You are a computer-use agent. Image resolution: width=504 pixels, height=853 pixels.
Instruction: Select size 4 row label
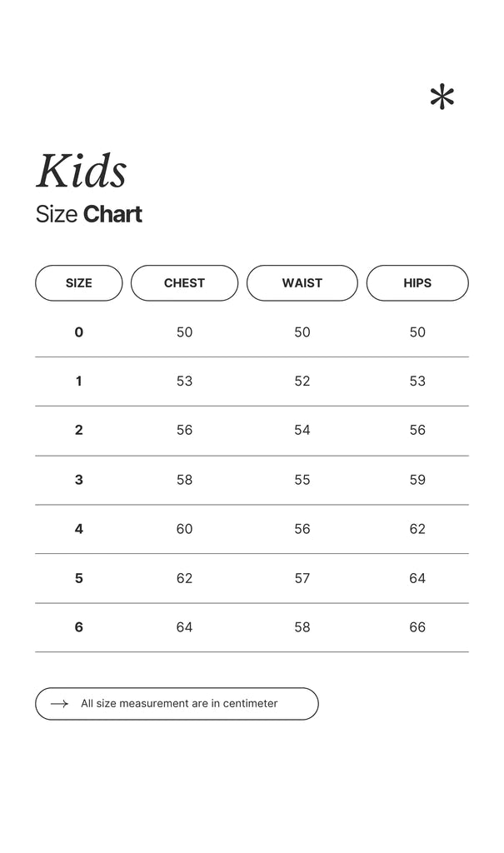click(x=79, y=529)
